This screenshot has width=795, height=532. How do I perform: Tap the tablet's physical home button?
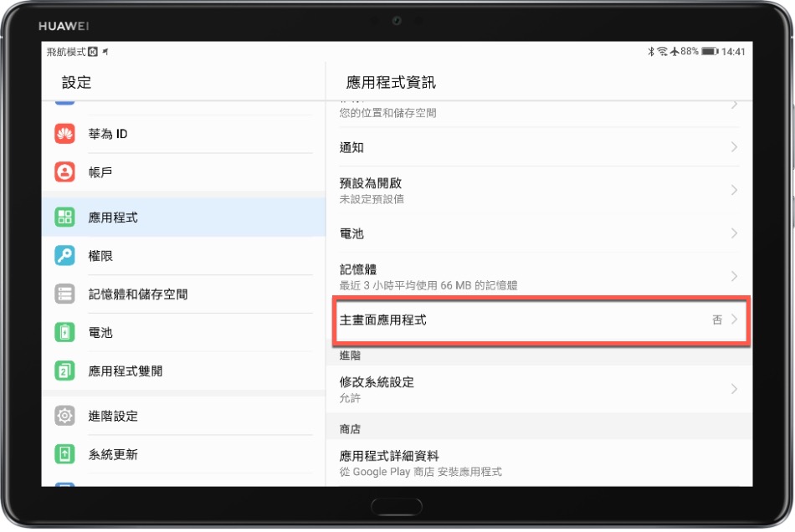397,507
